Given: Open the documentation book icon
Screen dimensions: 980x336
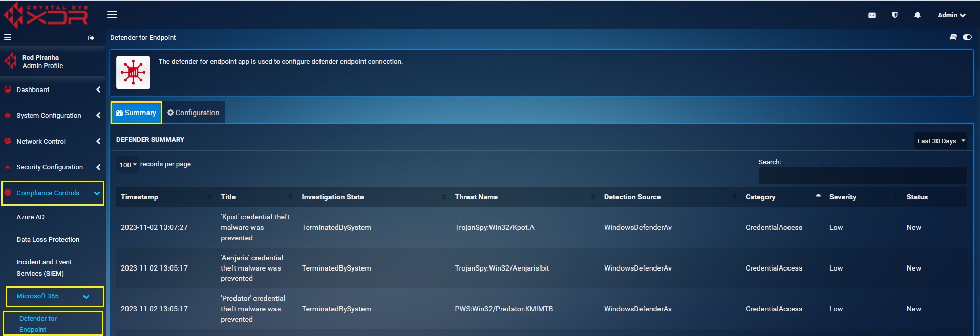Looking at the screenshot, I should click(953, 37).
